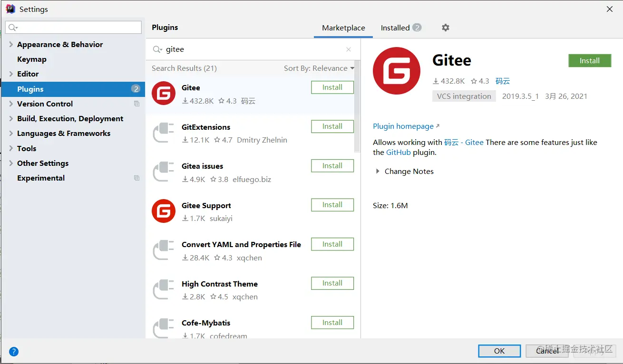623x364 pixels.
Task: Click Convert YAML and Properties File icon
Action: [164, 250]
